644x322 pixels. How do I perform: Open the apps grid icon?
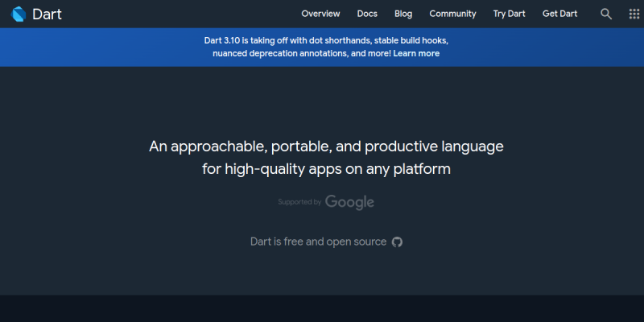(x=634, y=14)
